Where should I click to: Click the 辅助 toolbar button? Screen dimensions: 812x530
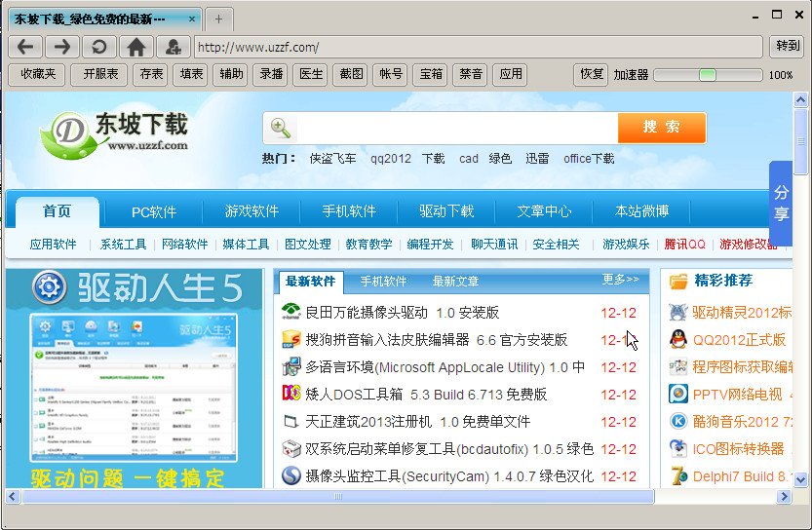pos(231,74)
